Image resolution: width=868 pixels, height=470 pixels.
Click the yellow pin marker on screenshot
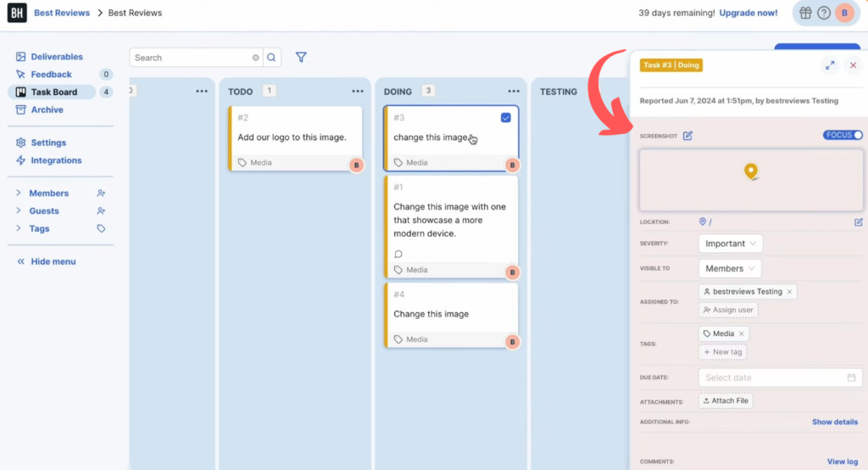[751, 171]
